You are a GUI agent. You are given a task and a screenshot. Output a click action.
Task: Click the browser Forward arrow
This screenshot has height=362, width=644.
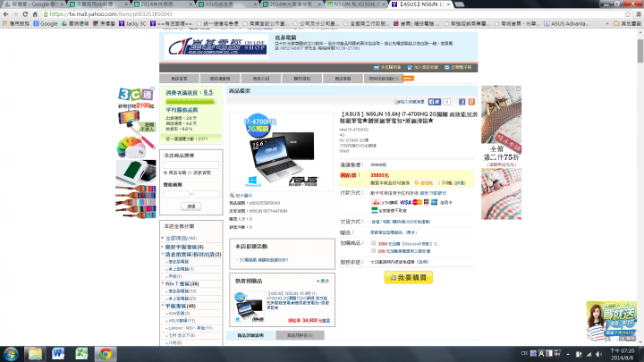tap(15, 14)
